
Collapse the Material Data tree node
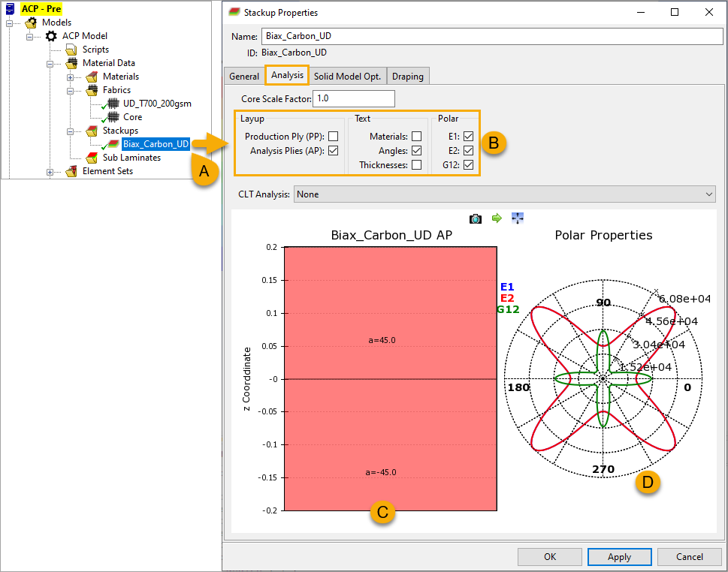[x=50, y=63]
